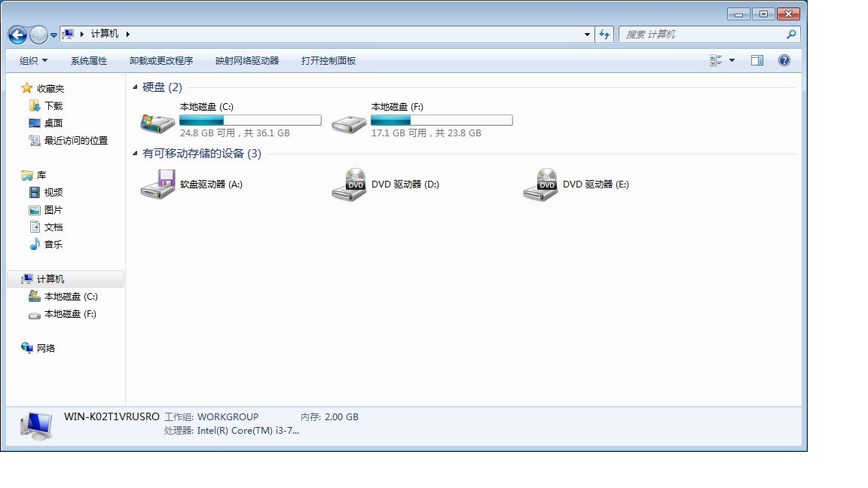
Task: Click the greyed Forward arrow button
Action: click(x=38, y=35)
